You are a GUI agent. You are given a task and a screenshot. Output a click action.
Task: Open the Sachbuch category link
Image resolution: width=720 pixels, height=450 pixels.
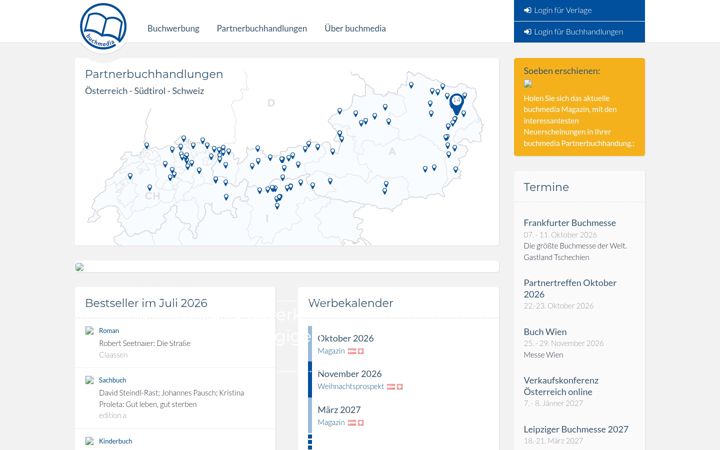(x=112, y=380)
